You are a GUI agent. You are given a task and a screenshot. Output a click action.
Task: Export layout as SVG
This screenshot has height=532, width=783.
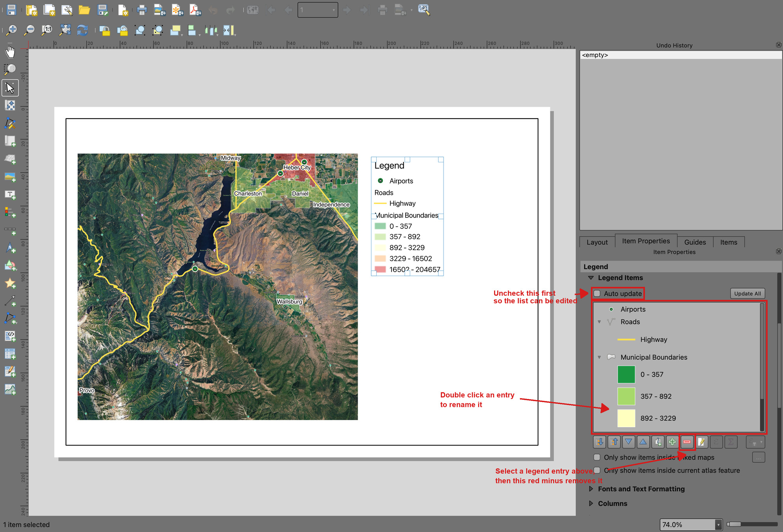(x=177, y=10)
